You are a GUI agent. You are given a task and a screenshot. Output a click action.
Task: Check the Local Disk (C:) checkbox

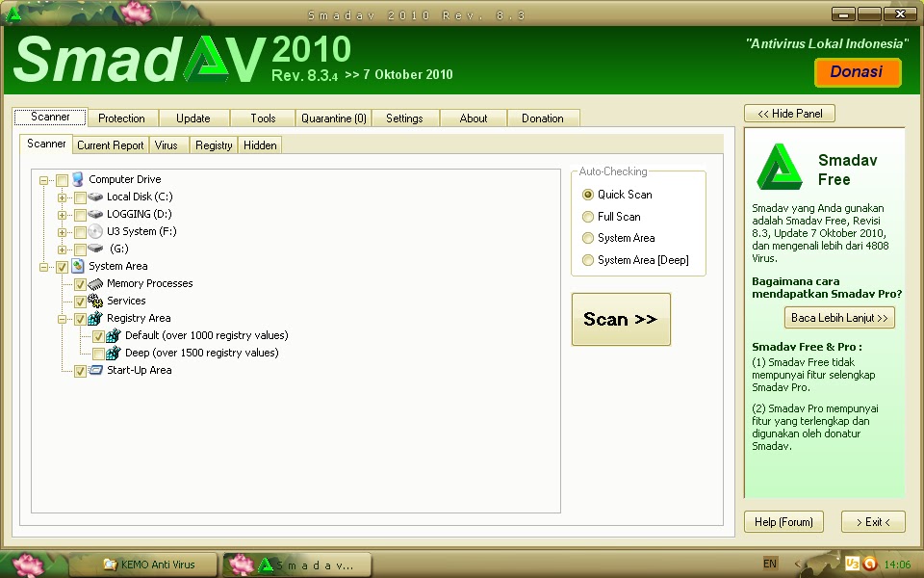(80, 197)
